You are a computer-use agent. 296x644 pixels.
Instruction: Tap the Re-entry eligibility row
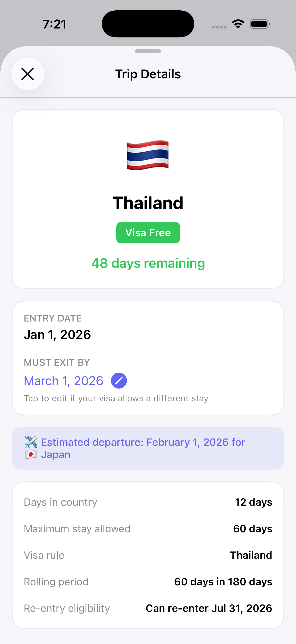[148, 608]
